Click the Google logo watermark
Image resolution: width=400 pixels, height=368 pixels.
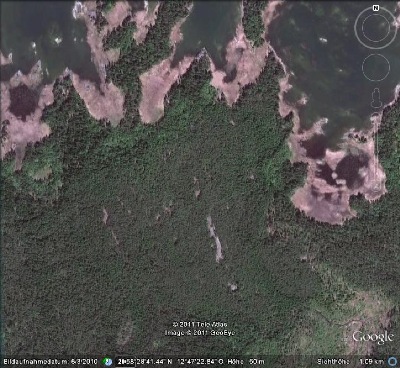coord(373,338)
